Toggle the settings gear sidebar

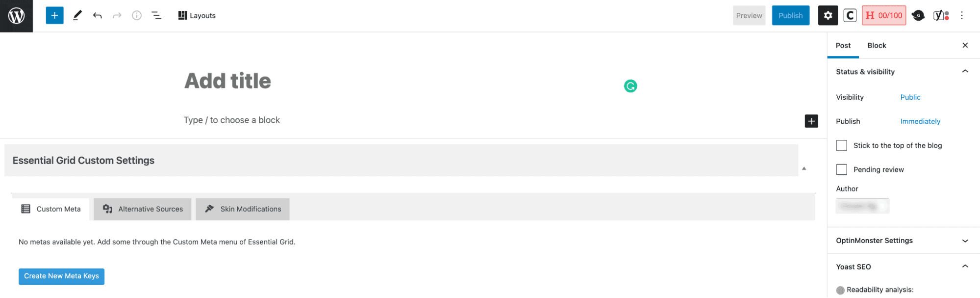828,16
